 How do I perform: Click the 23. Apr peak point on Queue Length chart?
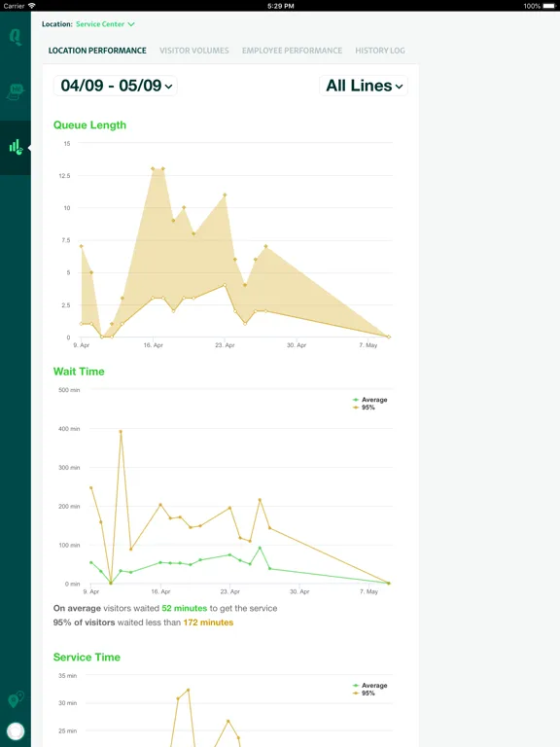click(x=225, y=195)
